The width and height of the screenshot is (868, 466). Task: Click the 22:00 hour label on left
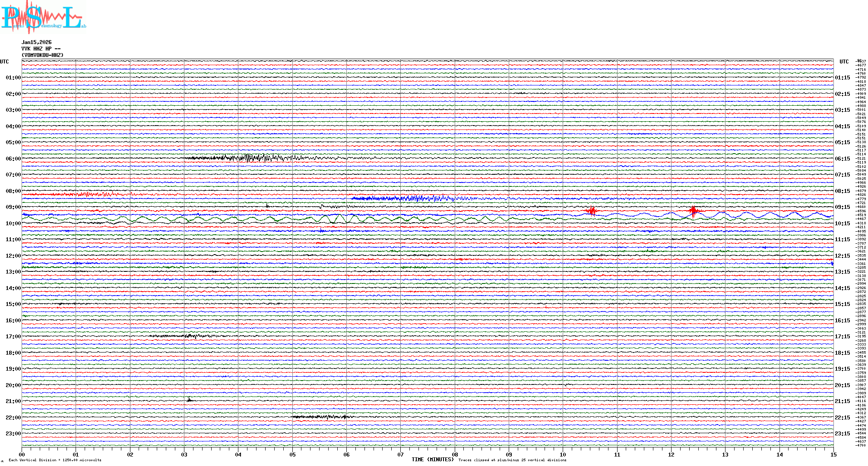[x=13, y=418]
